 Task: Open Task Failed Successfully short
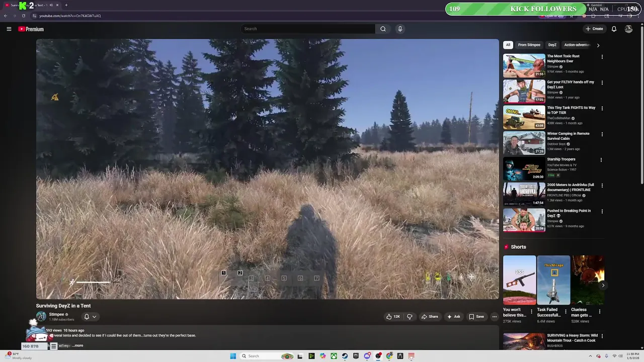pos(553,280)
